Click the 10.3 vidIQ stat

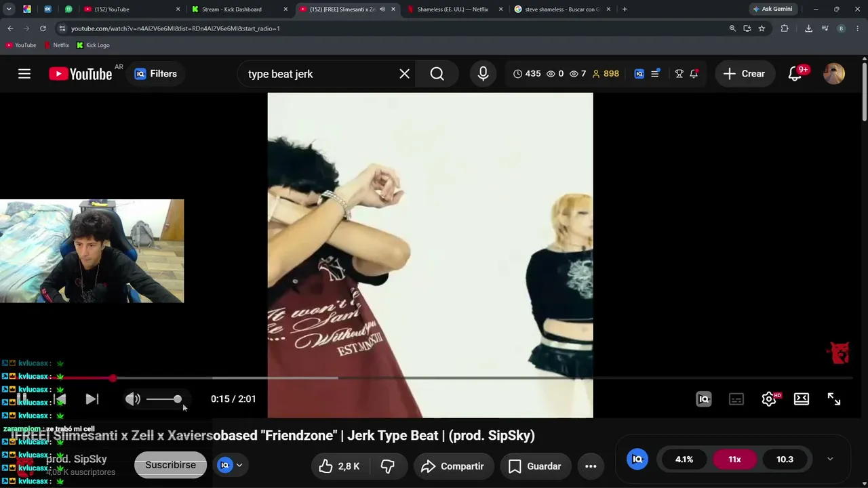[785, 460]
